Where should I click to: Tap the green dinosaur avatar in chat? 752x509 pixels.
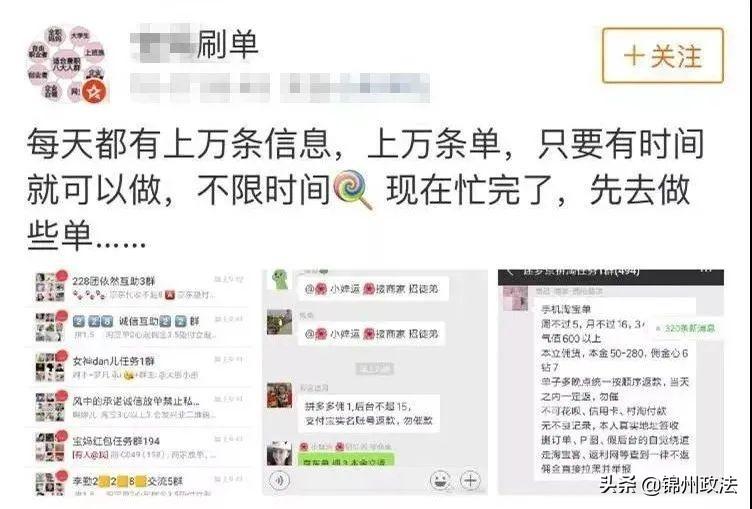pos(280,280)
